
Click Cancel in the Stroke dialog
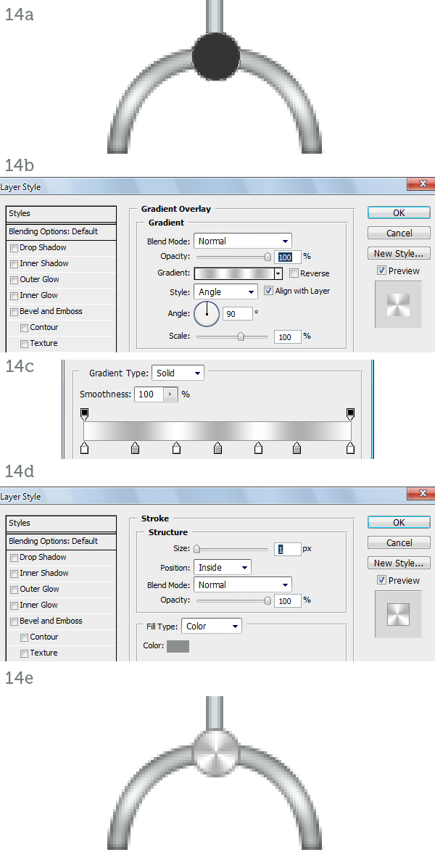pos(399,542)
